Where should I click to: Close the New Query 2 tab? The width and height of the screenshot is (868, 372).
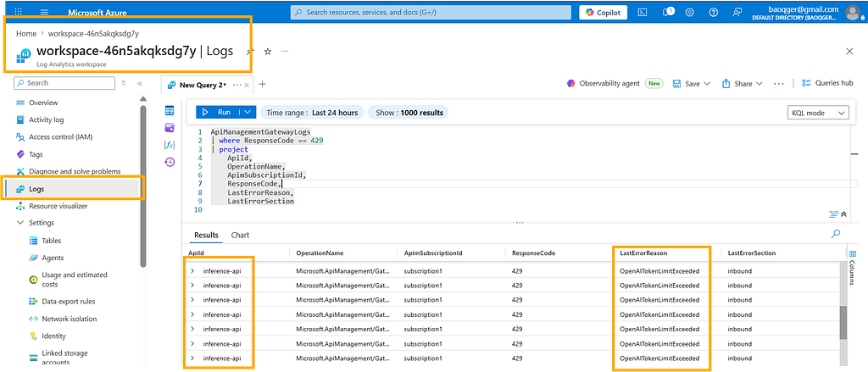[x=247, y=86]
